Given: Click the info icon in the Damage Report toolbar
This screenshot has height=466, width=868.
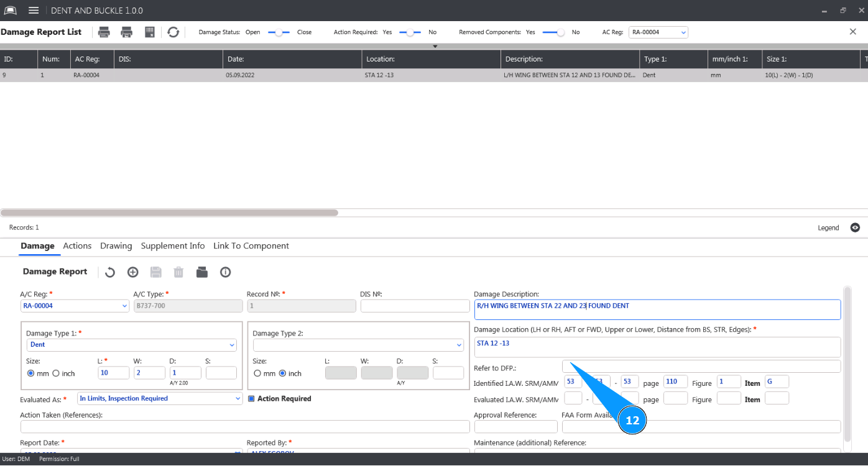Looking at the screenshot, I should (225, 272).
